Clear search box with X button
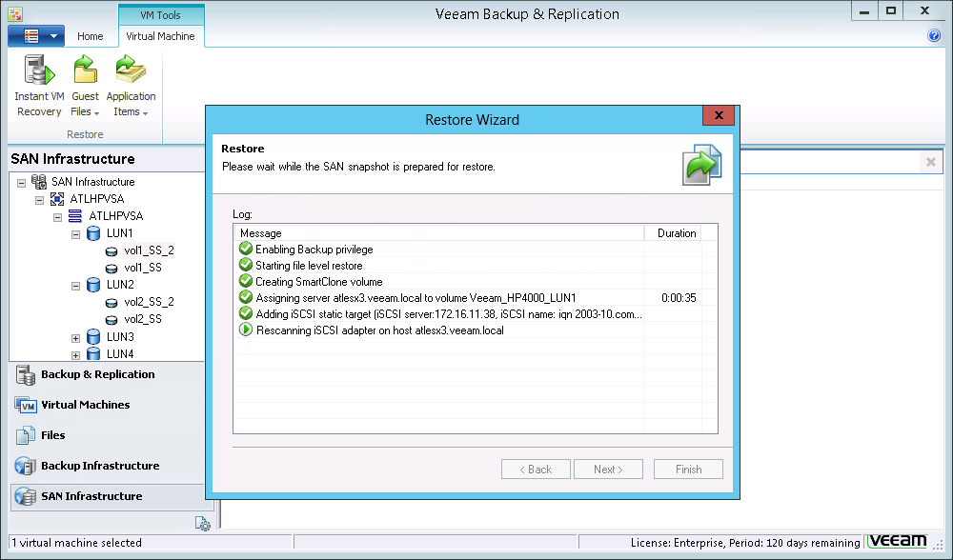 coord(930,162)
